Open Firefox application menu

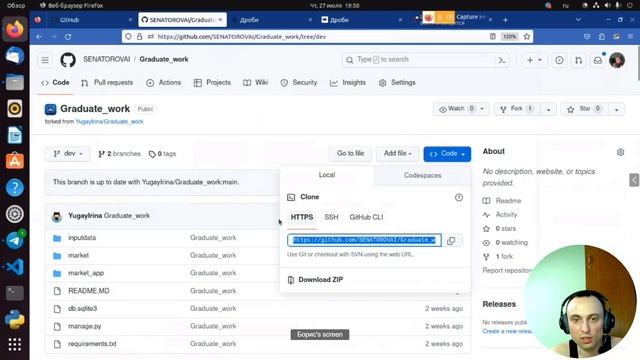pos(631,36)
